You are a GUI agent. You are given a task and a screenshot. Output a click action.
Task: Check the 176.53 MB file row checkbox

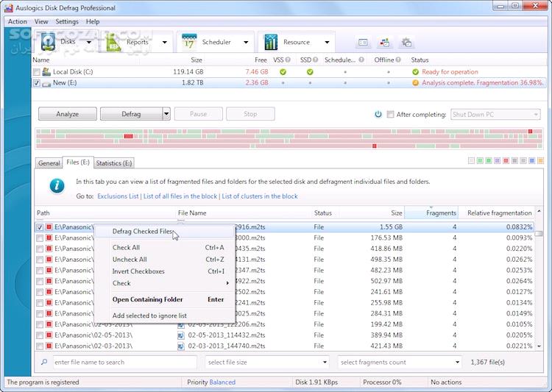click(x=40, y=238)
